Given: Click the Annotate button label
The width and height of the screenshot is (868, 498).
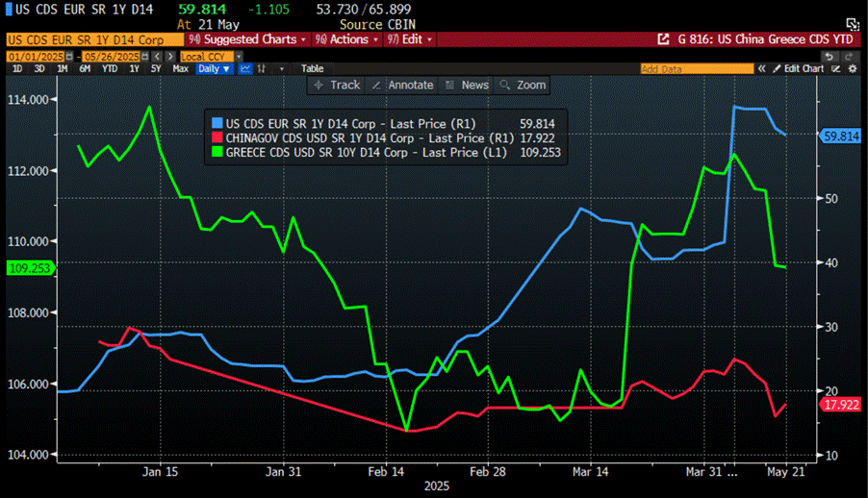Looking at the screenshot, I should coord(411,86).
